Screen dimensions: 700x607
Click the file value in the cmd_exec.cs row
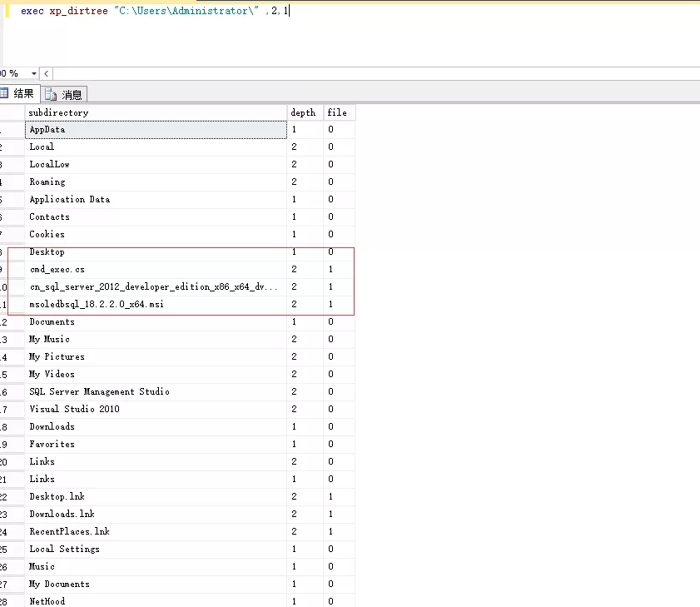340,269
